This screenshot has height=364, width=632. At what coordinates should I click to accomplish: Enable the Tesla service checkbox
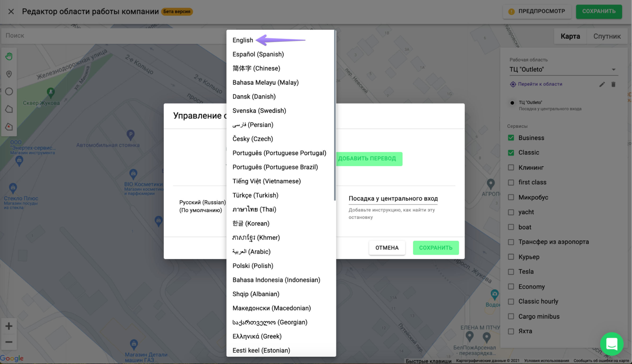511,272
